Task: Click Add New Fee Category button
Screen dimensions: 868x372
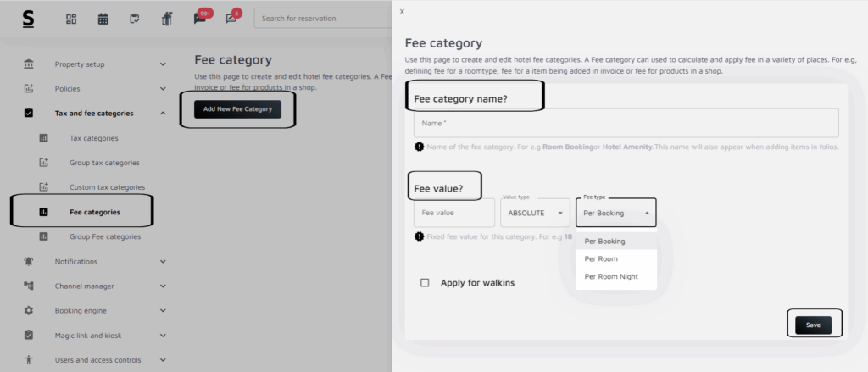Action: (x=237, y=109)
